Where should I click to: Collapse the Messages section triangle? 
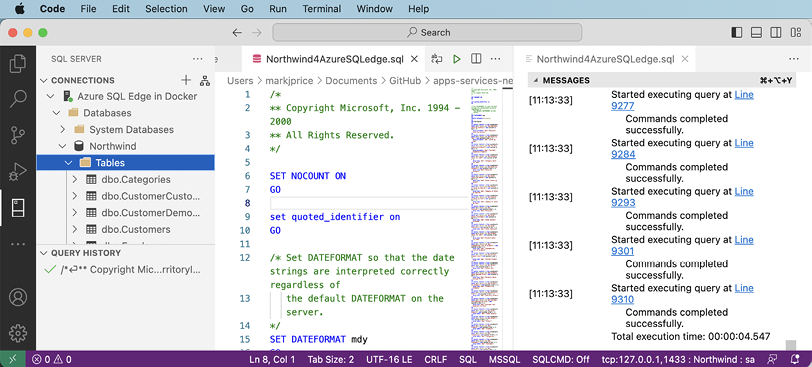(535, 81)
